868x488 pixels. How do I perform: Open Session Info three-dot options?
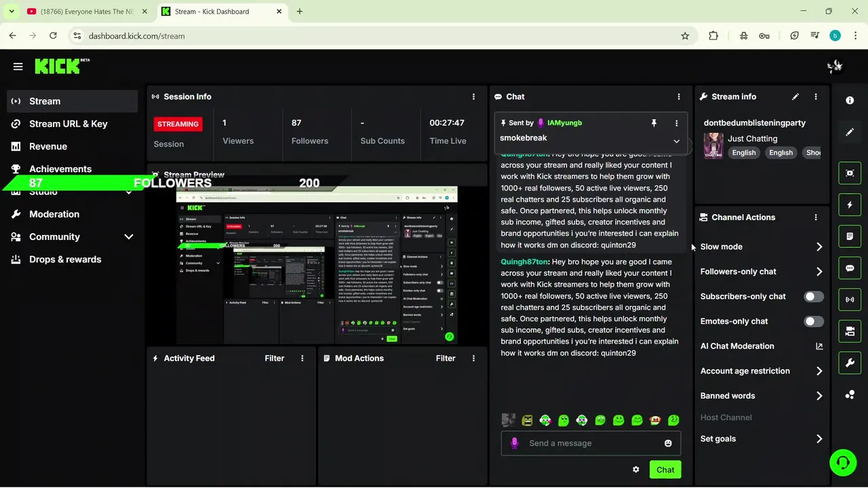coord(473,97)
